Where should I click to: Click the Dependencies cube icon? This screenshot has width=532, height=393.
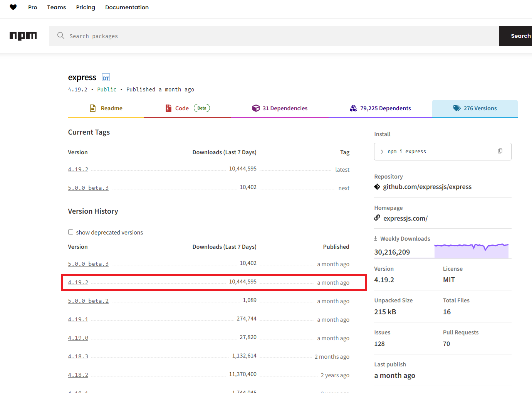point(256,108)
